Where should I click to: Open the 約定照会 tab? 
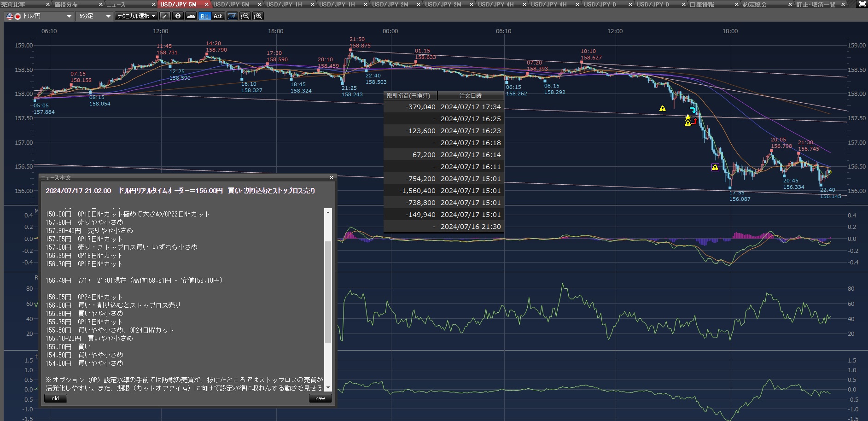click(755, 4)
